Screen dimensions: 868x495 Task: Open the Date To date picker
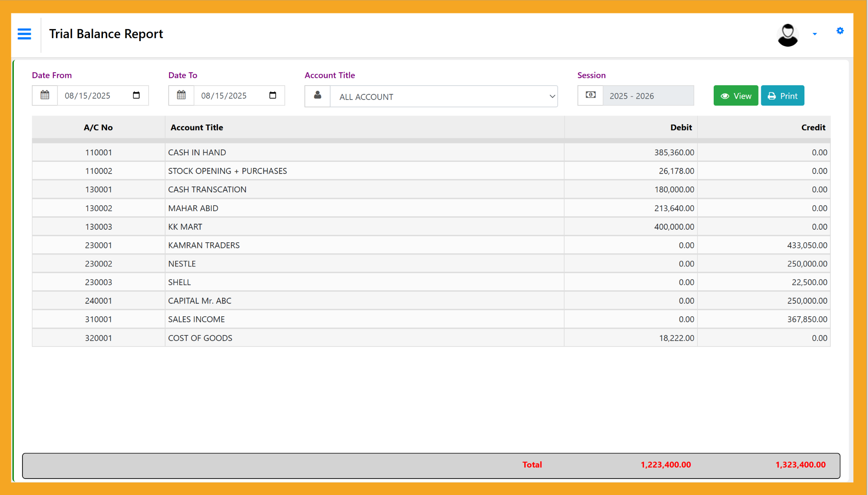click(x=273, y=95)
